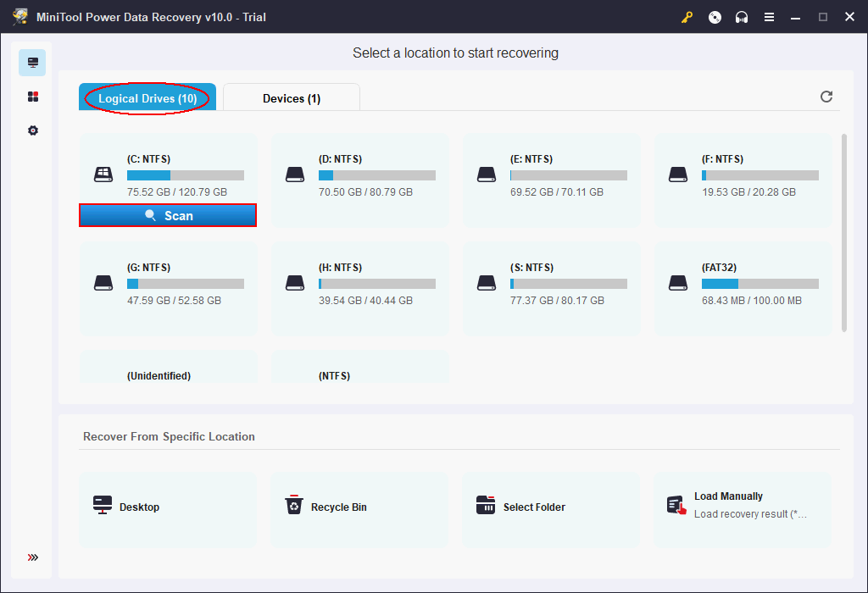Select the This PC sidebar icon

tap(32, 63)
